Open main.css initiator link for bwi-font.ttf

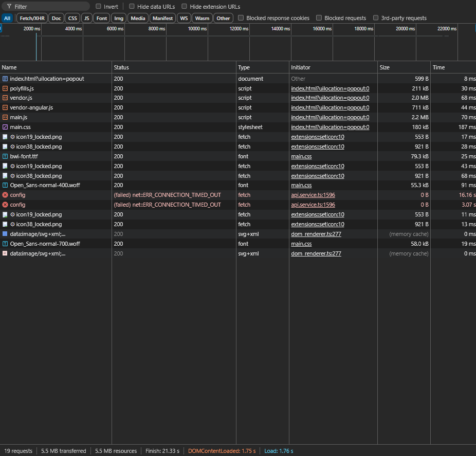coord(301,156)
